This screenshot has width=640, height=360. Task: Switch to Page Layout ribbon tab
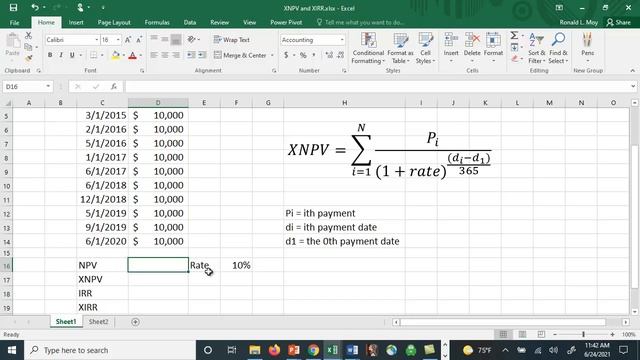[114, 22]
